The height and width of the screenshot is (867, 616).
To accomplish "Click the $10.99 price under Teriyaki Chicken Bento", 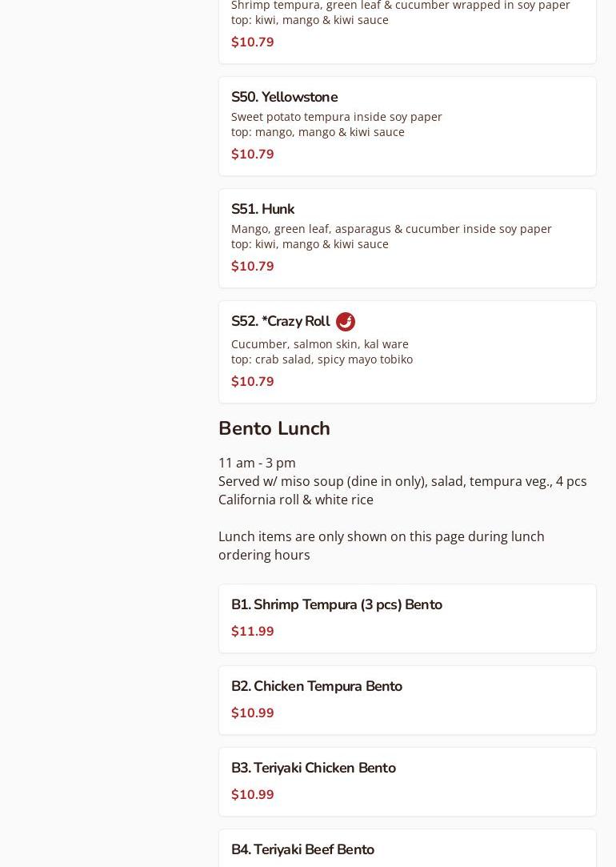I will tap(253, 795).
